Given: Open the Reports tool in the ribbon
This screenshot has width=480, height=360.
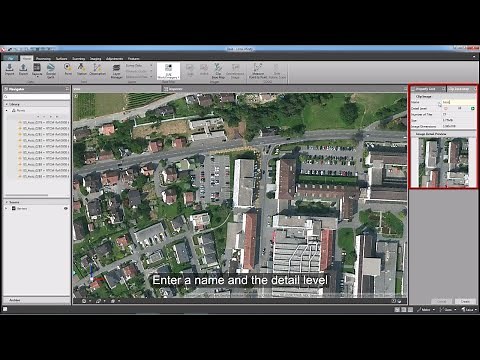Looking at the screenshot, I should pyautogui.click(x=37, y=70).
